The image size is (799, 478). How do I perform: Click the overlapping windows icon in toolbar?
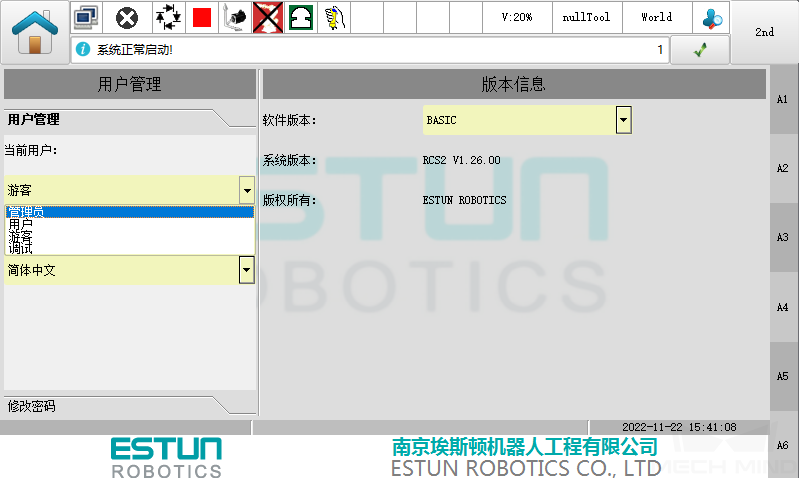click(x=87, y=17)
